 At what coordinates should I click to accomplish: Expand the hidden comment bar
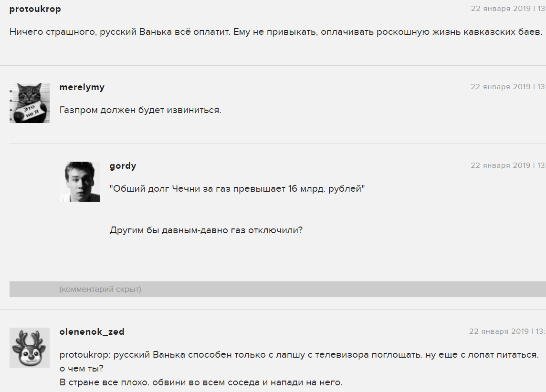[277, 289]
